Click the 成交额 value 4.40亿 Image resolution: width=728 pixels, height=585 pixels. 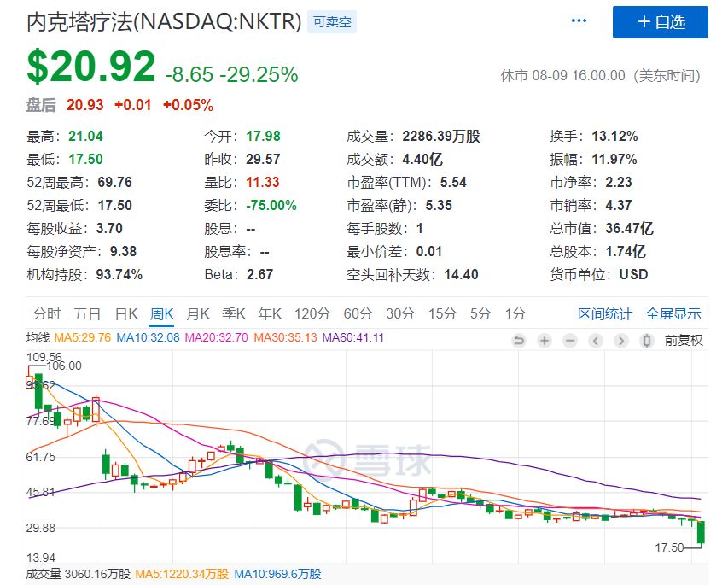(x=422, y=160)
